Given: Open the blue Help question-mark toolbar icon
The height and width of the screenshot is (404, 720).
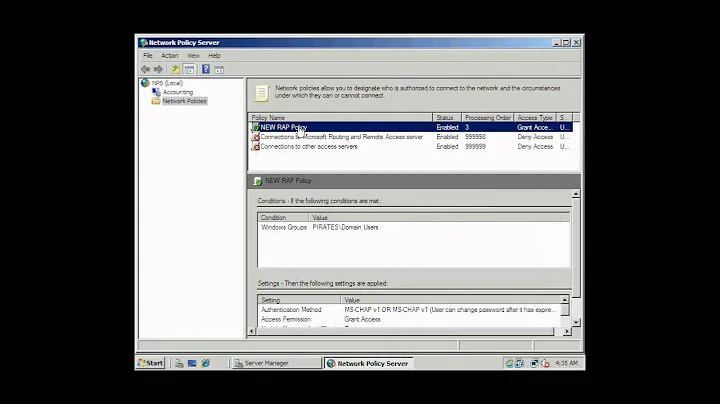Looking at the screenshot, I should (x=206, y=69).
